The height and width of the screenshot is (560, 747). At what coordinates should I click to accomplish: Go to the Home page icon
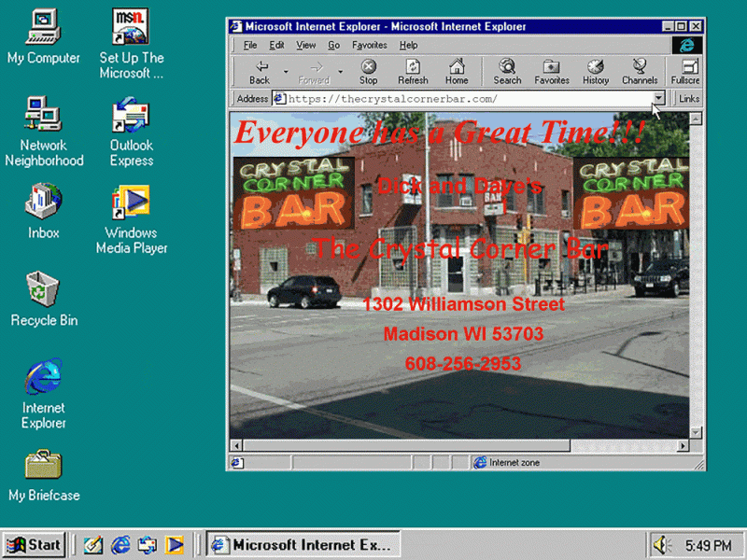(x=457, y=71)
